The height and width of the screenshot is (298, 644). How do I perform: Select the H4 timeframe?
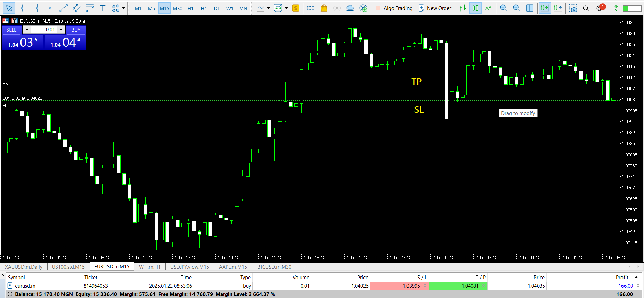(x=204, y=8)
